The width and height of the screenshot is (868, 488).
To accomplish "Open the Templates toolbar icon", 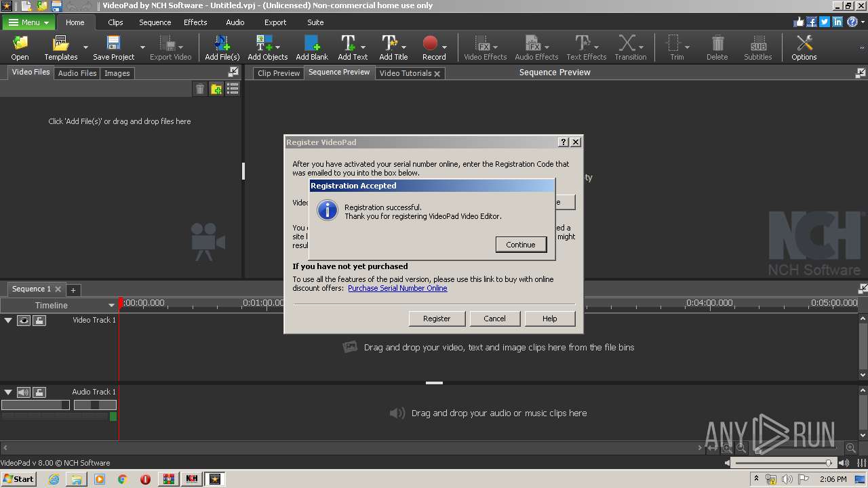I will pos(61,47).
